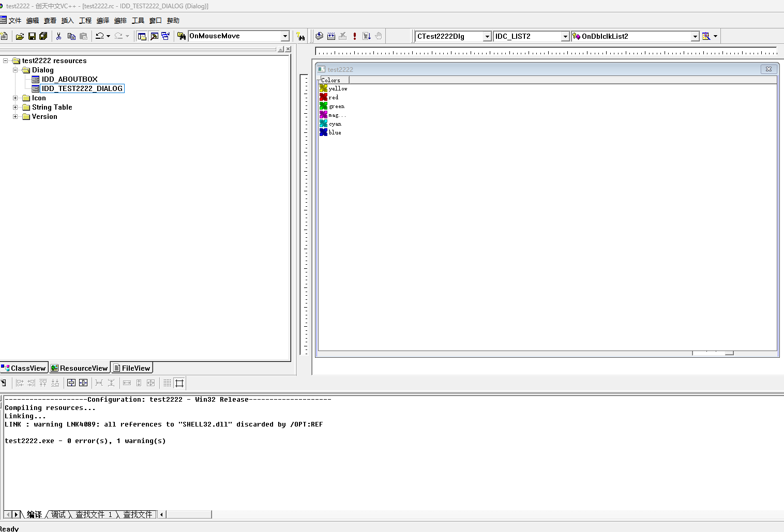This screenshot has height=532, width=784.
Task: Click the Space Down icon
Action: tap(111, 383)
